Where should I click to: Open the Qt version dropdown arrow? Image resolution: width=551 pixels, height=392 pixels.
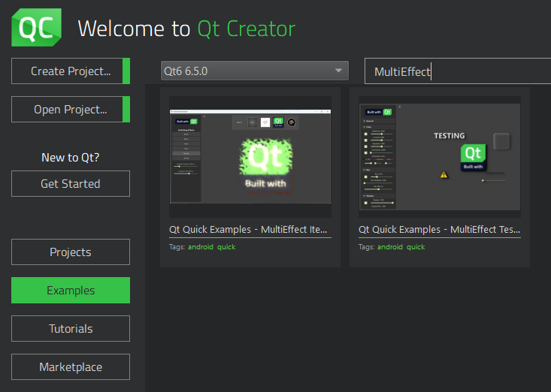(x=338, y=71)
